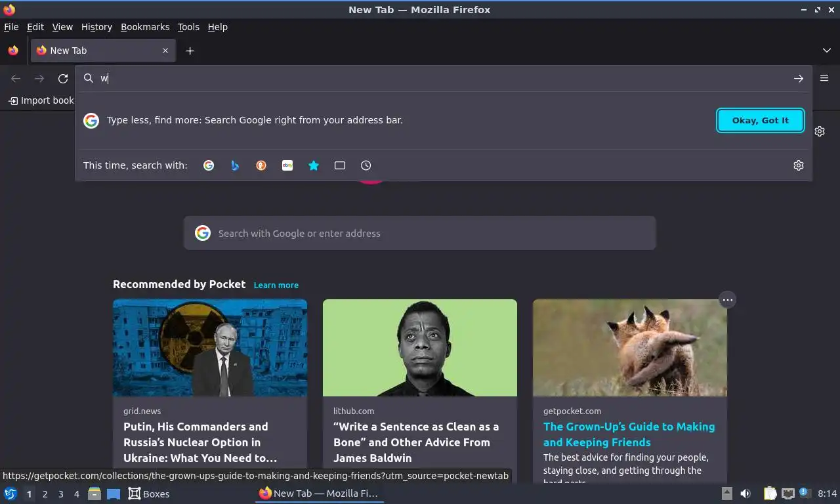Image resolution: width=840 pixels, height=504 pixels.
Task: Open a new tab with plus button
Action: (190, 51)
